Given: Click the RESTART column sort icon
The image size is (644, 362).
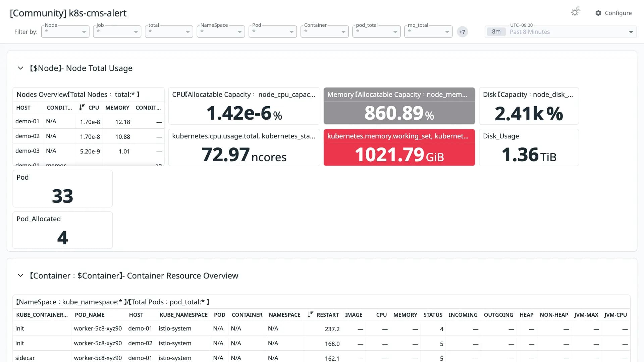Looking at the screenshot, I should 310,314.
